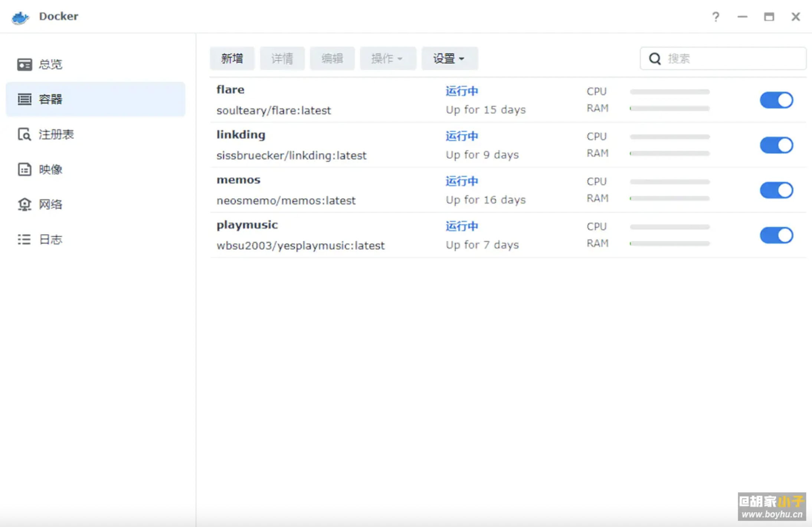Image resolution: width=812 pixels, height=527 pixels.
Task: Turn off the linkding container switch
Action: pos(776,145)
